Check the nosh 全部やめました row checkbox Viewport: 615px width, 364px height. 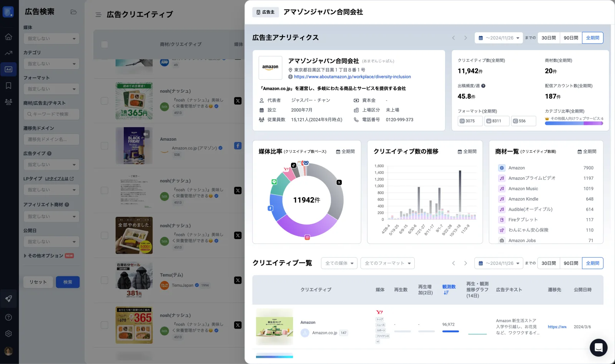pyautogui.click(x=104, y=235)
